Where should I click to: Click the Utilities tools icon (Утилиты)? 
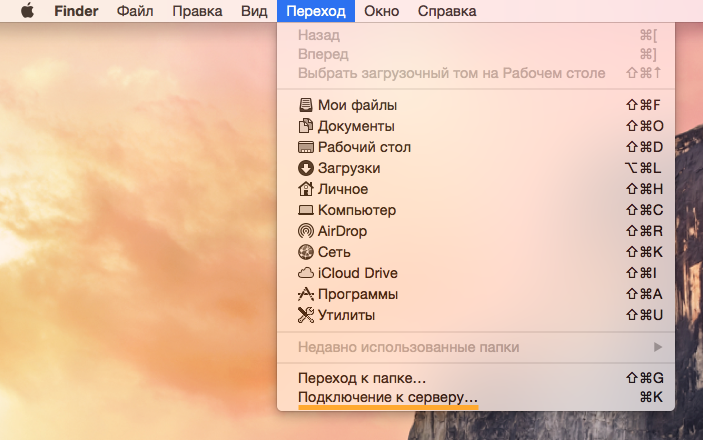point(306,315)
